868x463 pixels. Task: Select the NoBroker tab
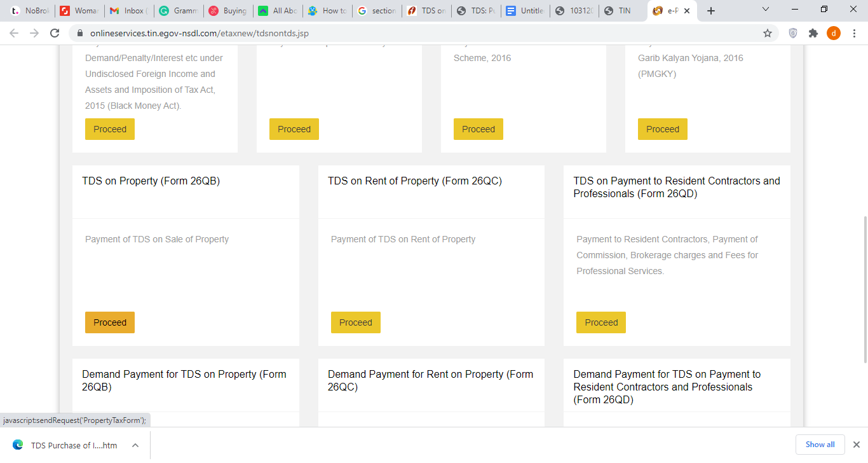click(x=30, y=10)
